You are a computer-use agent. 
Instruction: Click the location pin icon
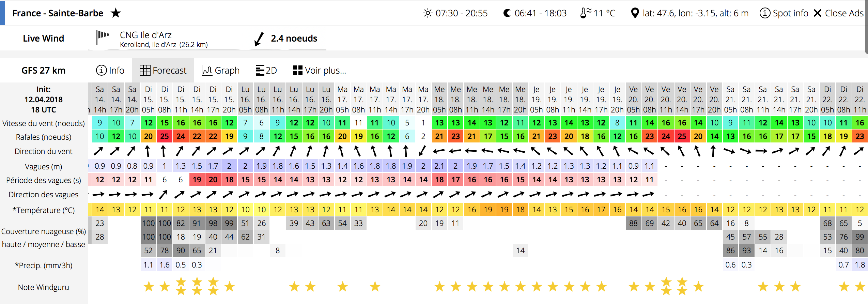(x=635, y=13)
